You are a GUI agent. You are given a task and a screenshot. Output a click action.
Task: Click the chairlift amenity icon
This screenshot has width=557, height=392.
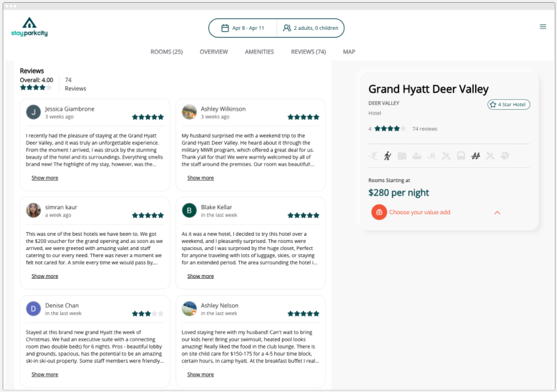coord(476,156)
